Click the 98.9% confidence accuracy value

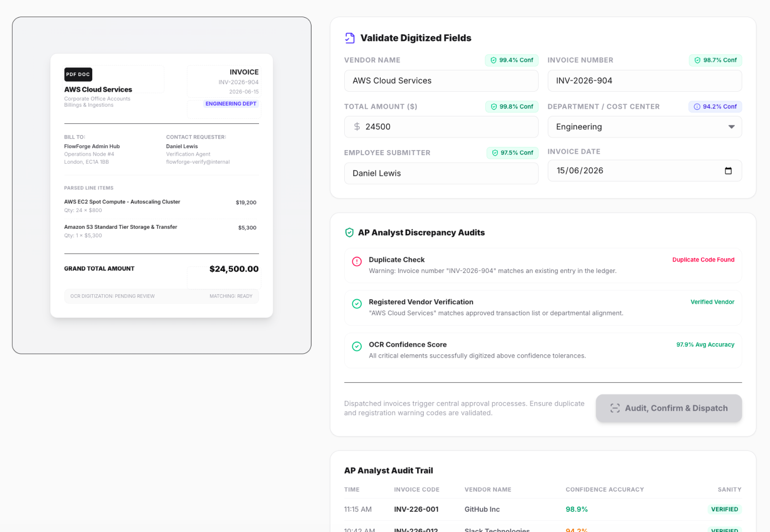pos(576,509)
